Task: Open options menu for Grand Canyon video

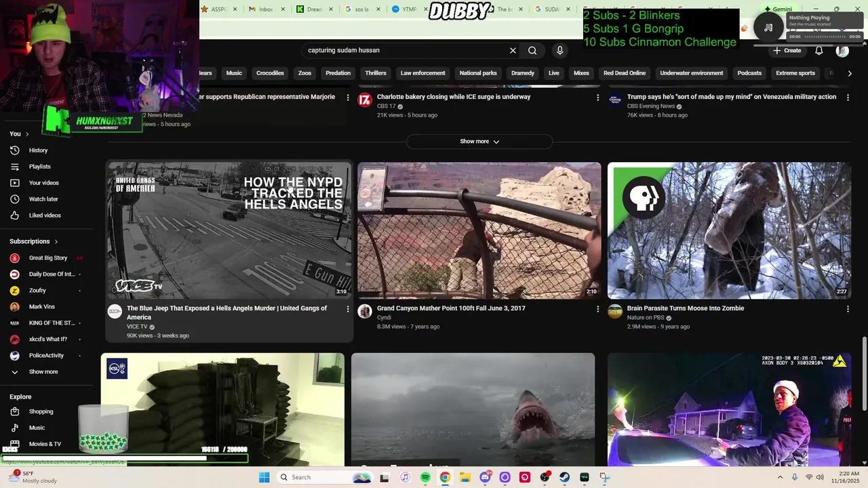Action: 597,309
